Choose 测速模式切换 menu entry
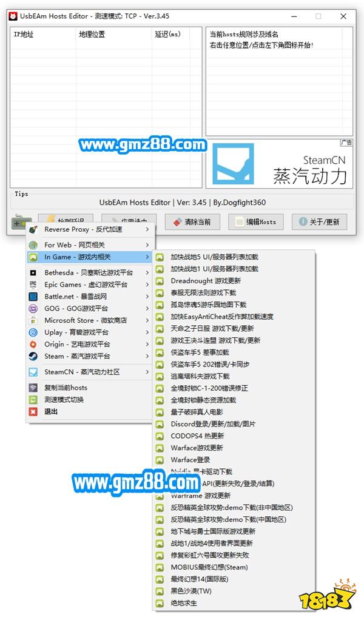The height and width of the screenshot is (620, 364). (89, 400)
